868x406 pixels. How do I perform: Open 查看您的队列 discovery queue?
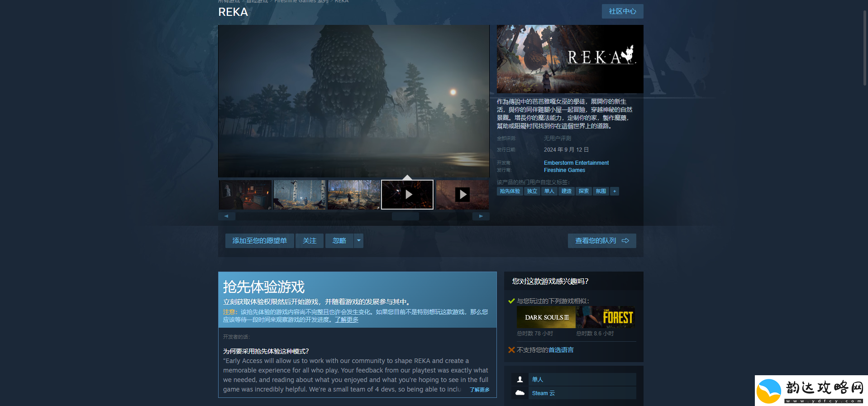click(x=602, y=241)
